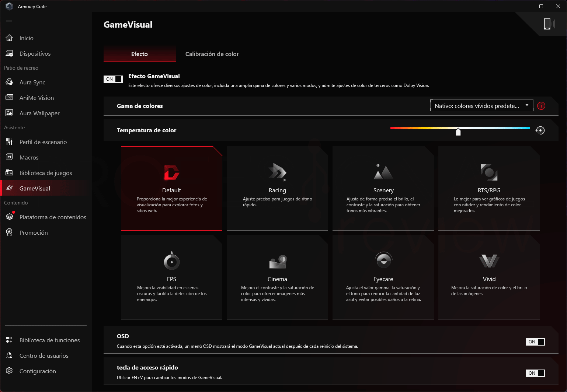Viewport: 567px width, 392px height.
Task: Select the Vivid mode card
Action: click(x=489, y=277)
